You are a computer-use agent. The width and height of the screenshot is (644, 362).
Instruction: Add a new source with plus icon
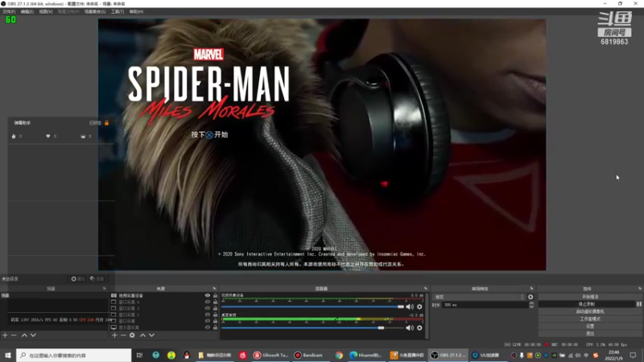tap(114, 335)
